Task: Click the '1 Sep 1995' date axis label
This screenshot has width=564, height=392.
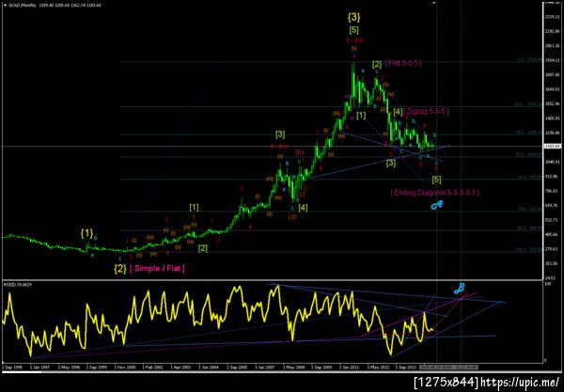Action: tap(12, 368)
